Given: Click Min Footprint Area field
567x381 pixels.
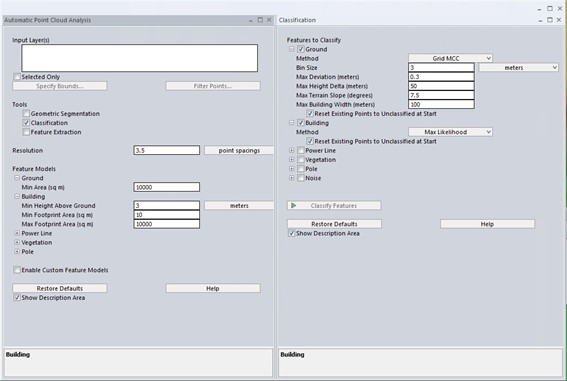Looking at the screenshot, I should click(166, 215).
